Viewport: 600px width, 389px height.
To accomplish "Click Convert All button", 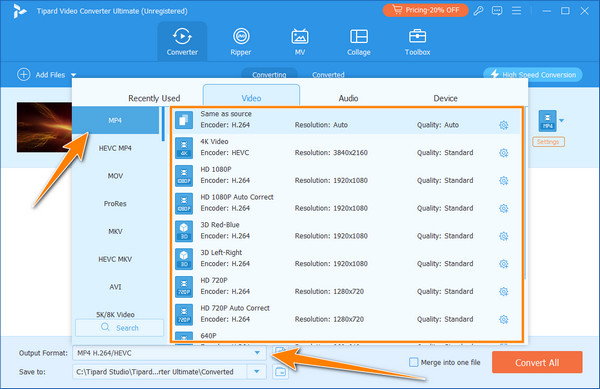I will pos(537,362).
